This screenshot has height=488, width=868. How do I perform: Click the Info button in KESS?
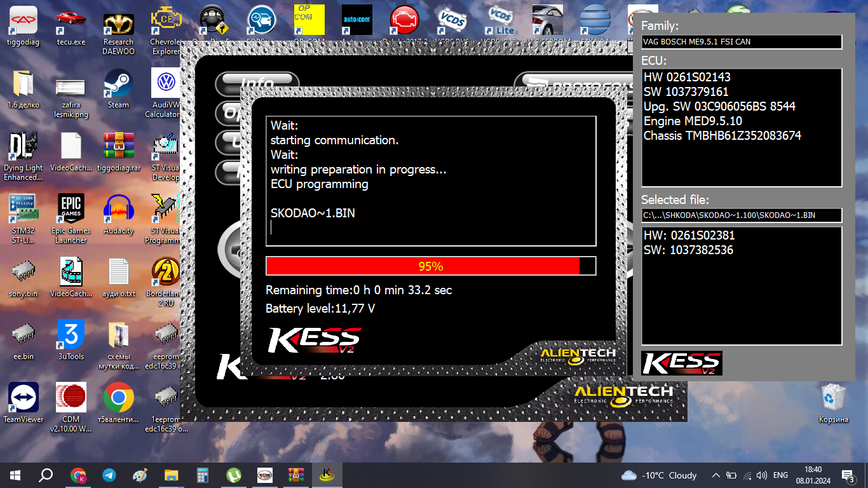(x=257, y=83)
